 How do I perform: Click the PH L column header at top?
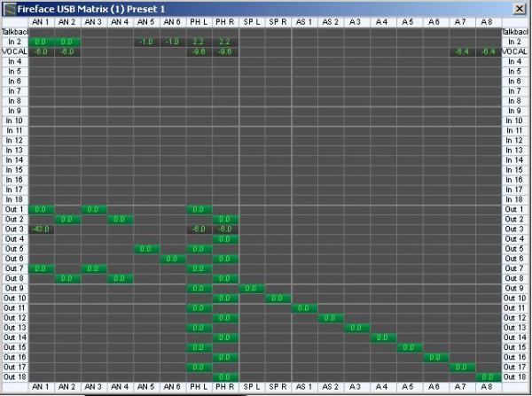[x=199, y=20]
